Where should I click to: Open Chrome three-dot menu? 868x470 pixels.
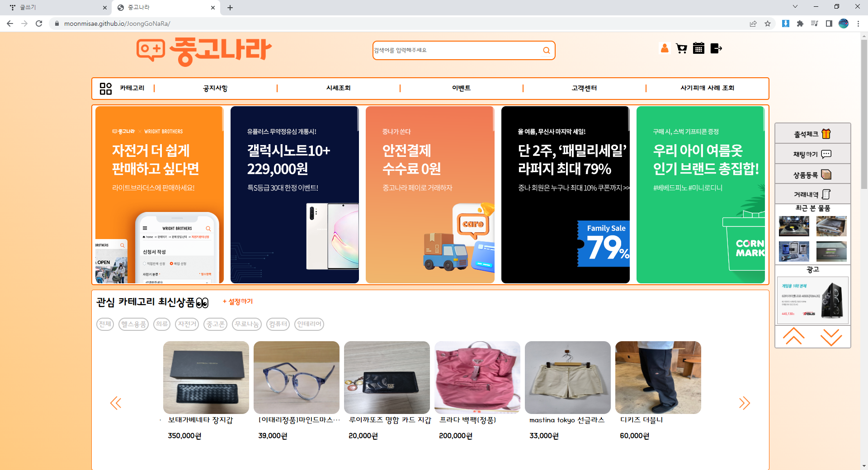pyautogui.click(x=858, y=23)
